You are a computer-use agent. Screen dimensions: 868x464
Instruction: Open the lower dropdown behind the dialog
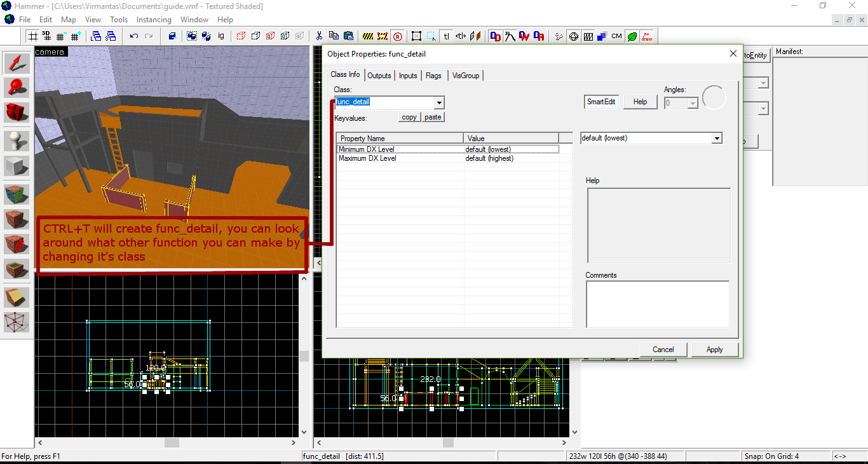coord(764,109)
